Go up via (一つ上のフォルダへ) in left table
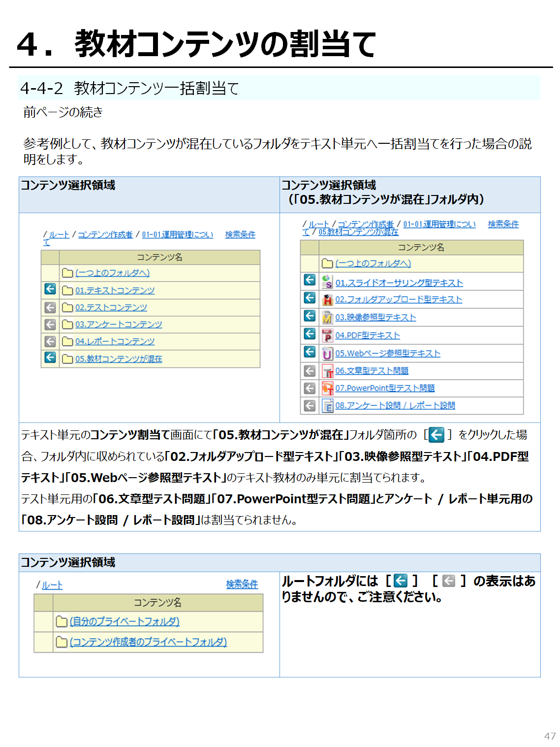Screen dimensions: 560x747 click(x=112, y=273)
